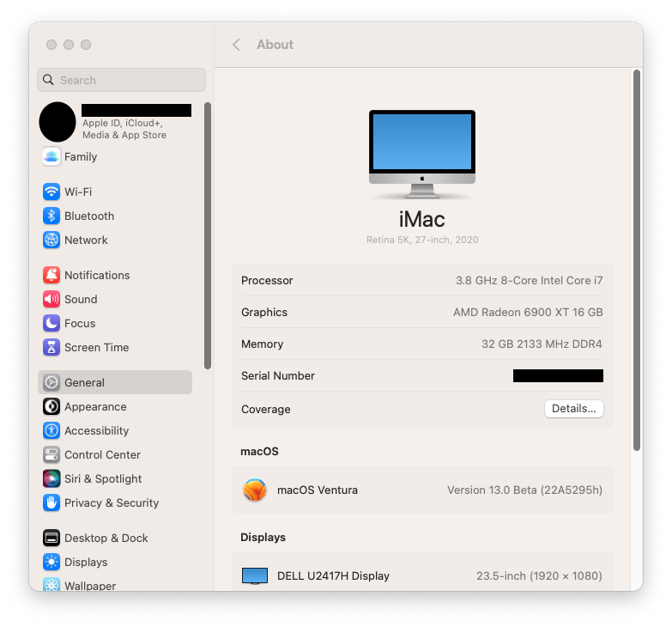Open Family settings icon
Image resolution: width=672 pixels, height=627 pixels.
[51, 156]
